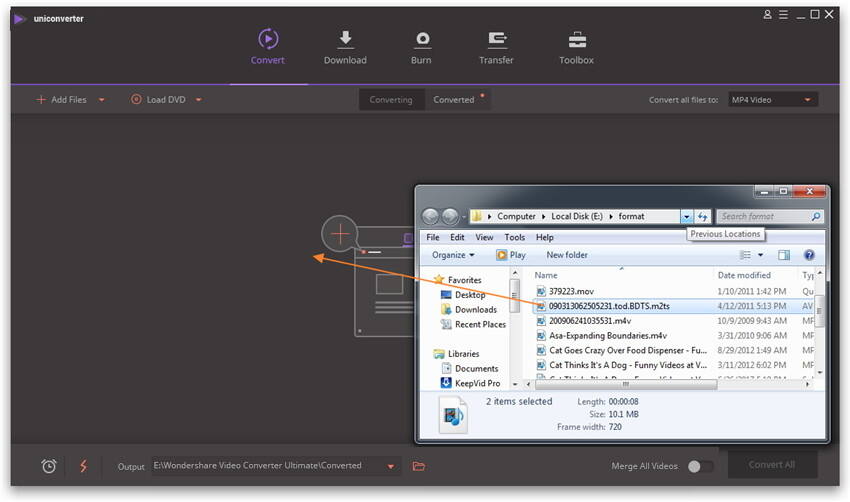Open the Toolbox section icon
The width and height of the screenshot is (850, 502).
coord(577,40)
